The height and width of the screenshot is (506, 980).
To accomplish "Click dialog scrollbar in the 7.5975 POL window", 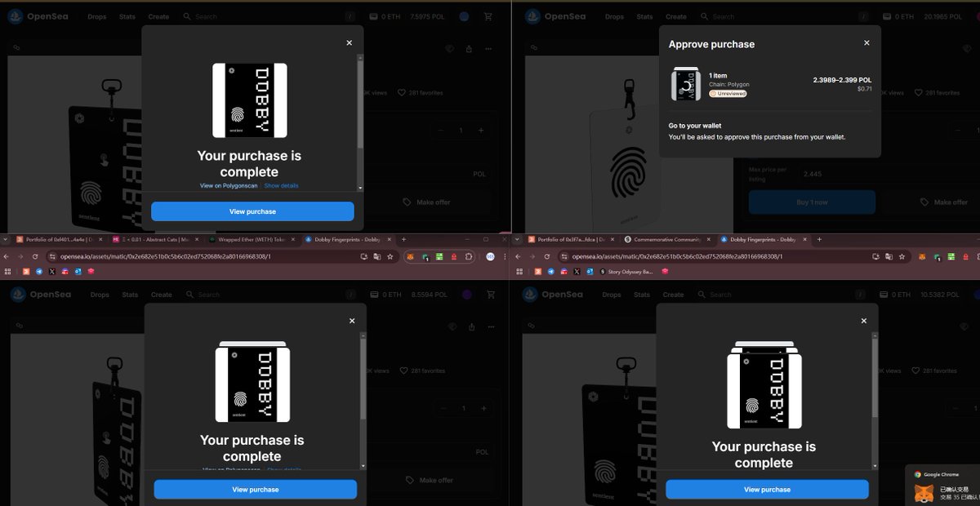I will click(x=359, y=106).
